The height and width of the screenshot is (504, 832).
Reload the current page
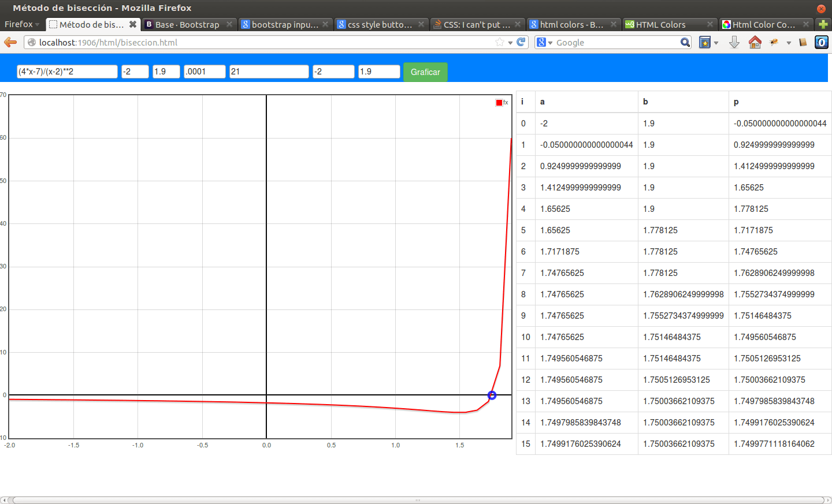tap(521, 42)
